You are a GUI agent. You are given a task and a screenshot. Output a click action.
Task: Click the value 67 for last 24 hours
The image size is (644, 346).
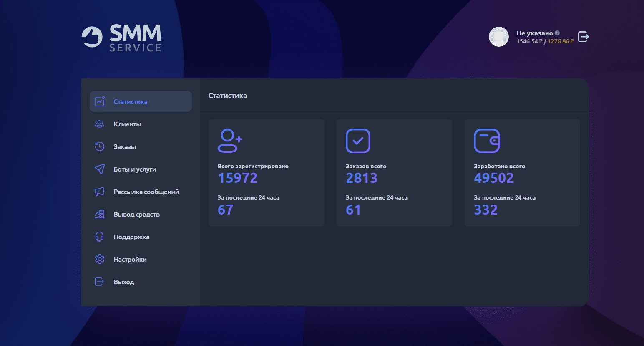tap(225, 210)
